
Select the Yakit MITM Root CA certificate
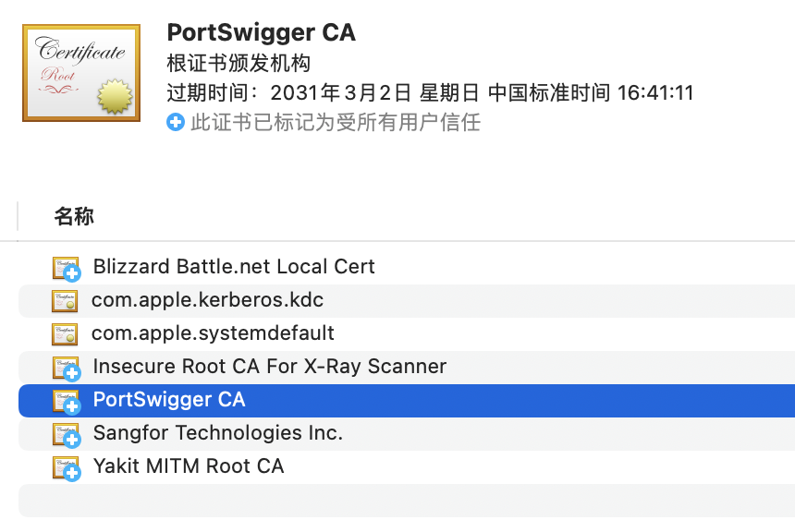pyautogui.click(x=189, y=466)
